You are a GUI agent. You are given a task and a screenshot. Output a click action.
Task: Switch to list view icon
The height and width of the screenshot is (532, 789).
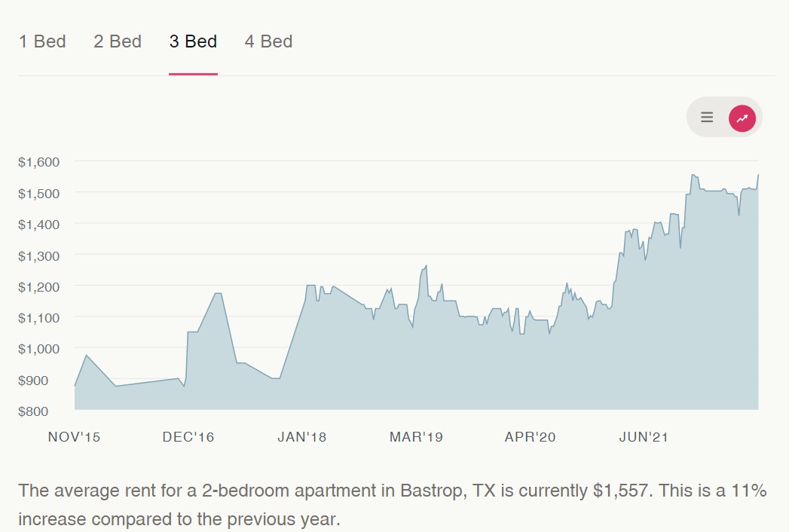click(x=707, y=118)
